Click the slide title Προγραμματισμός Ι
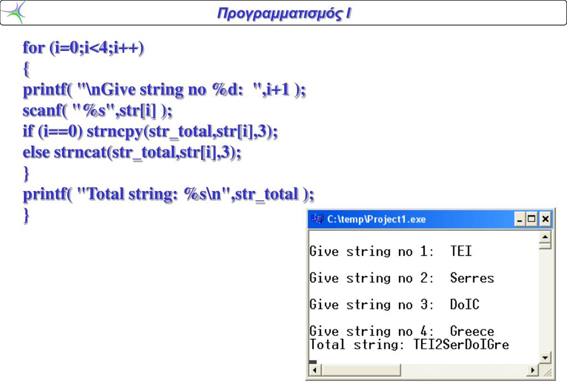 284,14
